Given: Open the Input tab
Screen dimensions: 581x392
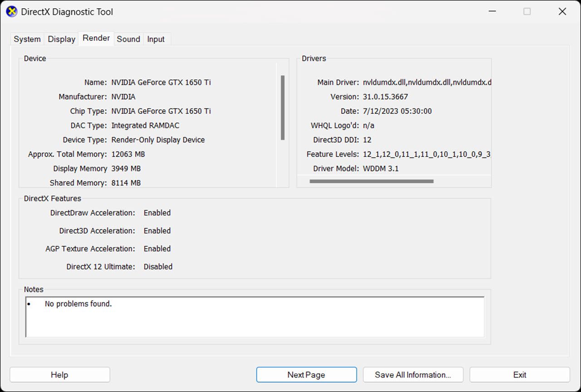Looking at the screenshot, I should coord(156,39).
